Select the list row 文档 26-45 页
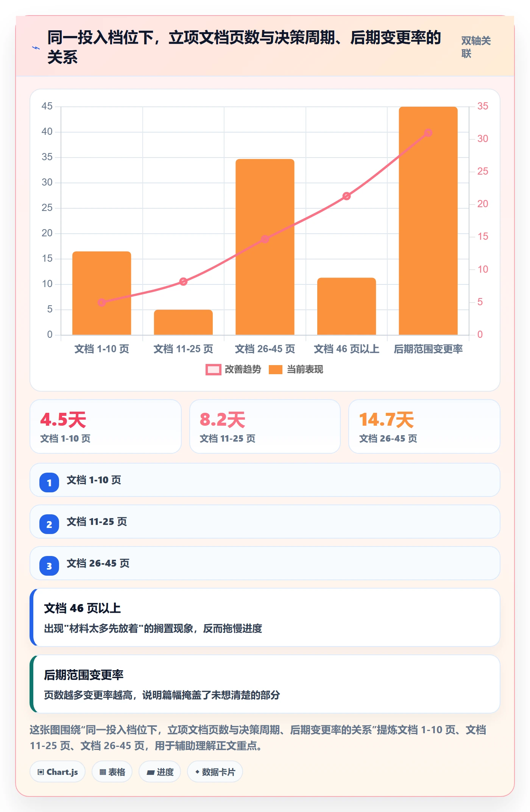Screen dimensions: 530x812 [x=265, y=563]
